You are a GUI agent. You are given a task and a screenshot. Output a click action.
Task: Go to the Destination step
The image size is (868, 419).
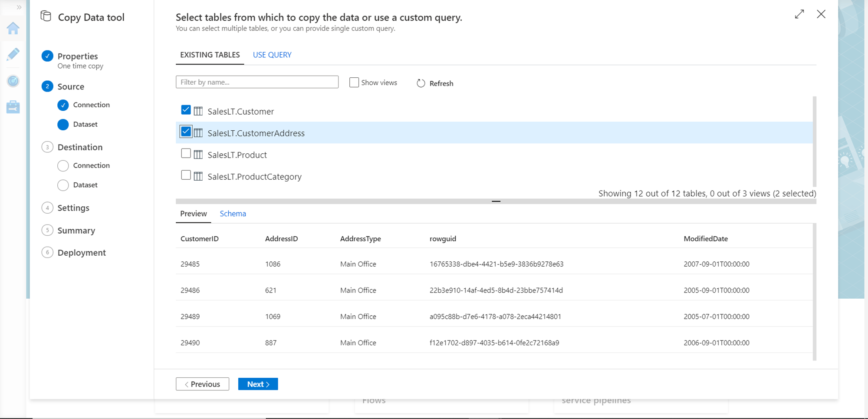click(x=80, y=147)
